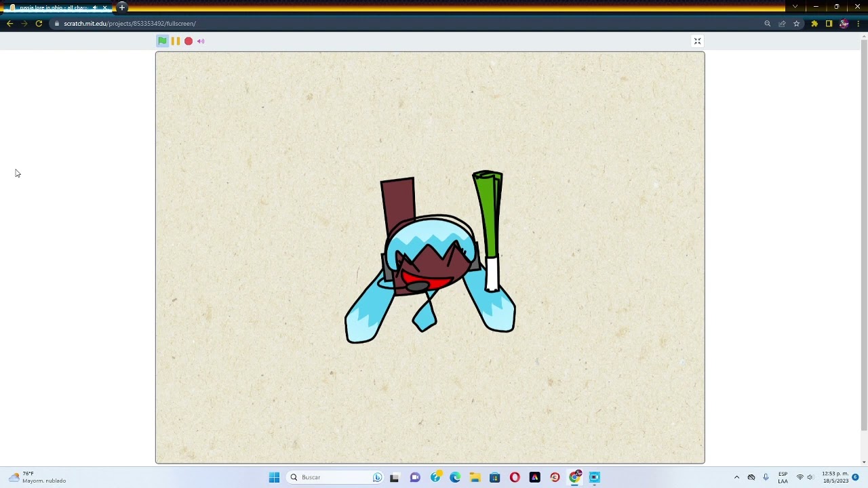Mute tab audio indicator
Screen dimensions: 868x488
coord(95,7)
